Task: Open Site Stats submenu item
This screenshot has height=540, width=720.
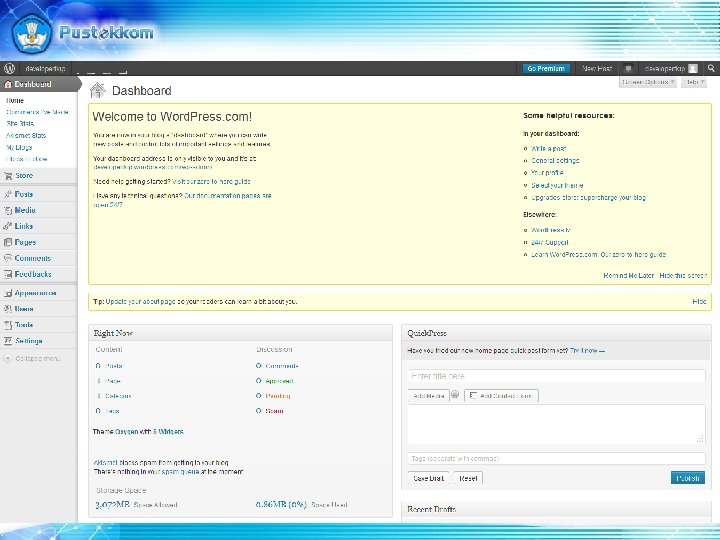Action: pyautogui.click(x=20, y=124)
